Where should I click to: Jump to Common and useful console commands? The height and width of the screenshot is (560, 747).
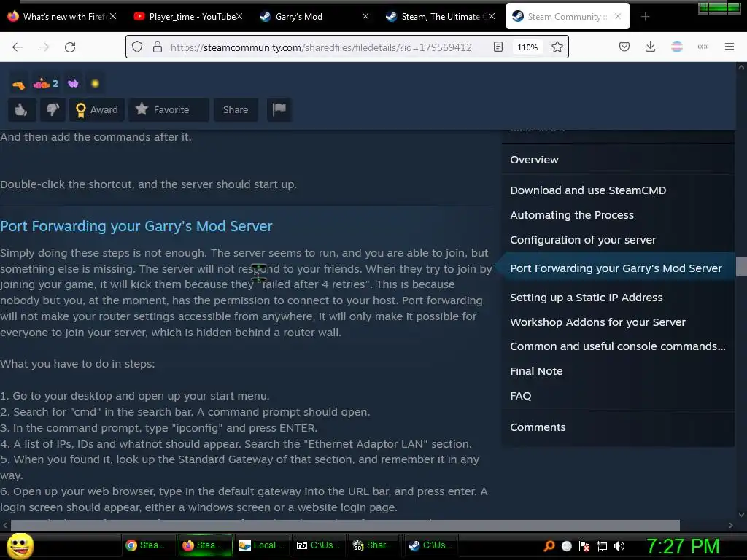tap(617, 346)
